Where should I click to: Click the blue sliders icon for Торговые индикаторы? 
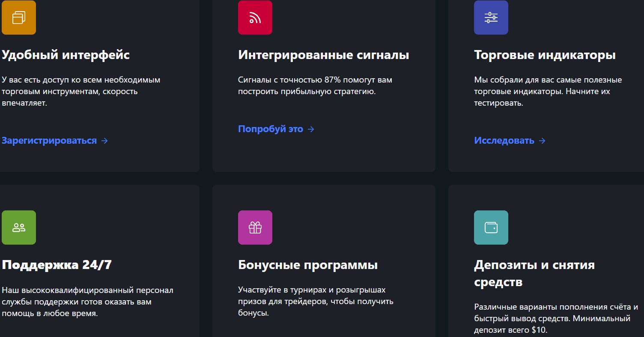pos(491,18)
